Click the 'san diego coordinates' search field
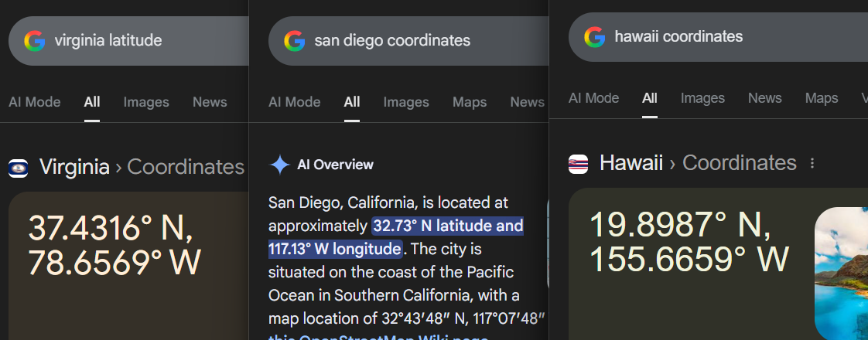This screenshot has width=868, height=340. click(408, 41)
